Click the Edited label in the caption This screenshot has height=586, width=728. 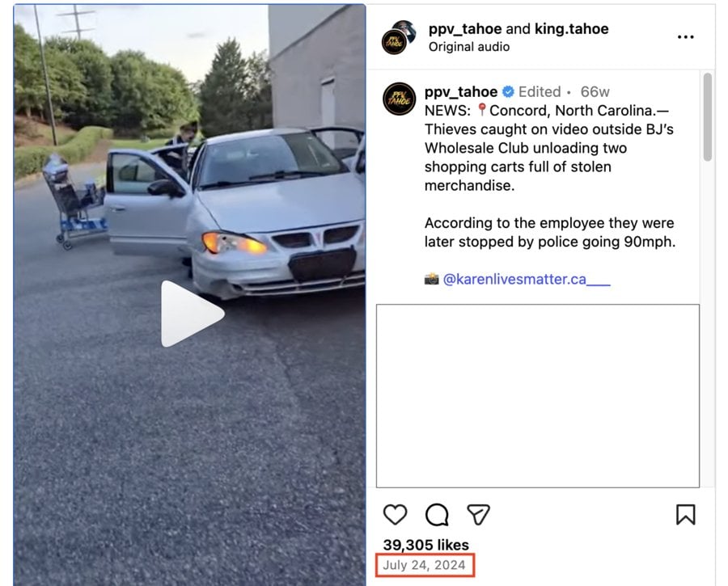pyautogui.click(x=540, y=92)
